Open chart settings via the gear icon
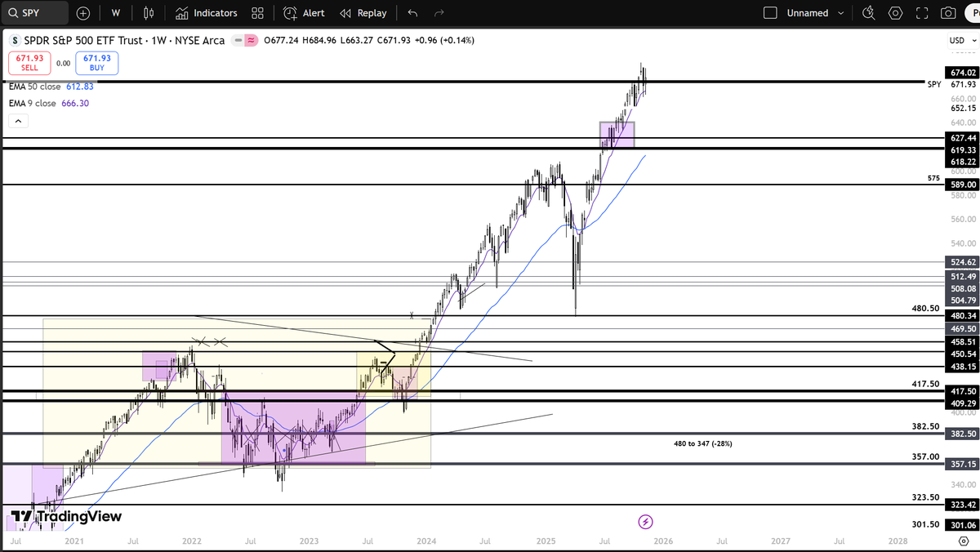This screenshot has height=552, width=980. [895, 13]
